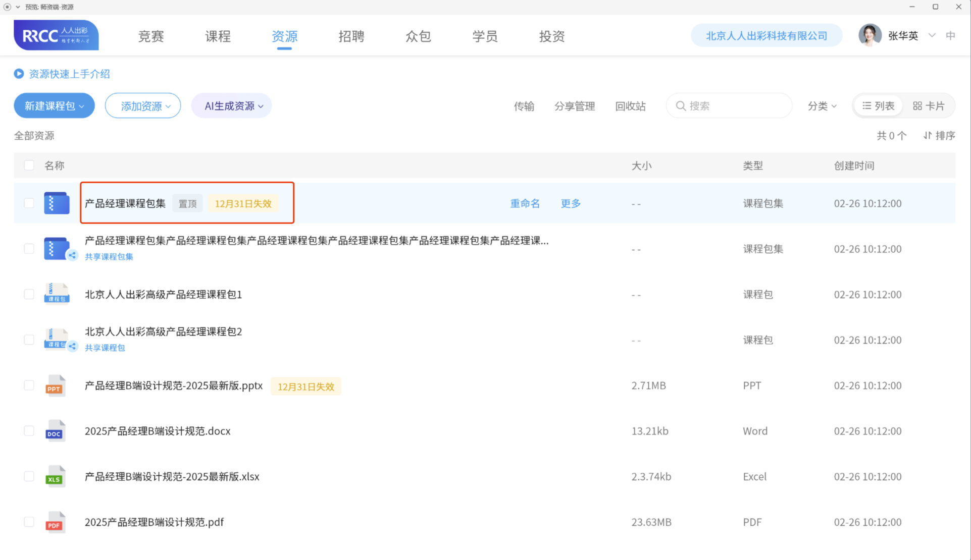This screenshot has height=560, width=971.
Task: Switch to the 课程 tab
Action: tap(218, 36)
